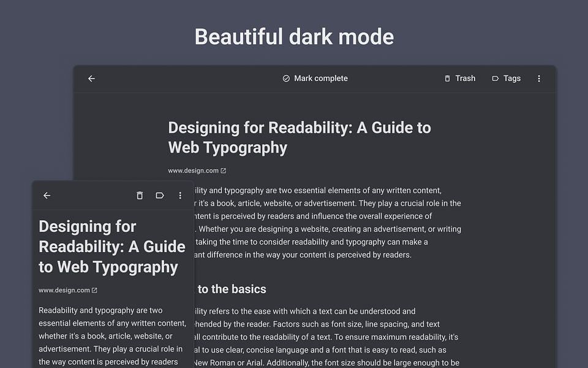
Task: Click the Mark complete button
Action: tap(315, 79)
